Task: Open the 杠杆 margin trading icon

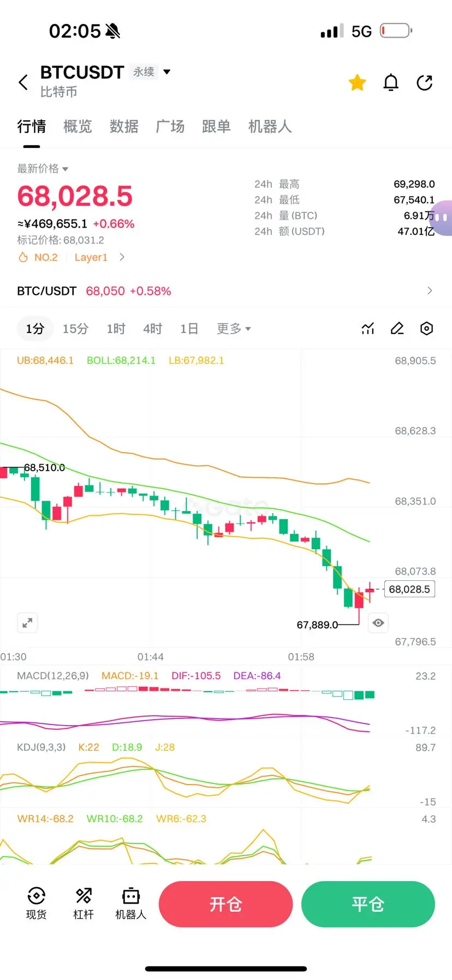Action: coord(84,904)
